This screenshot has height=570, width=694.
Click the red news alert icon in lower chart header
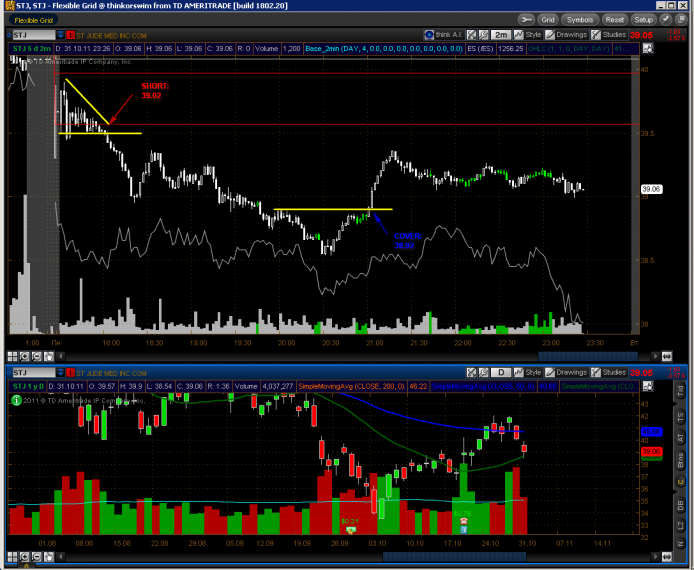(x=71, y=373)
